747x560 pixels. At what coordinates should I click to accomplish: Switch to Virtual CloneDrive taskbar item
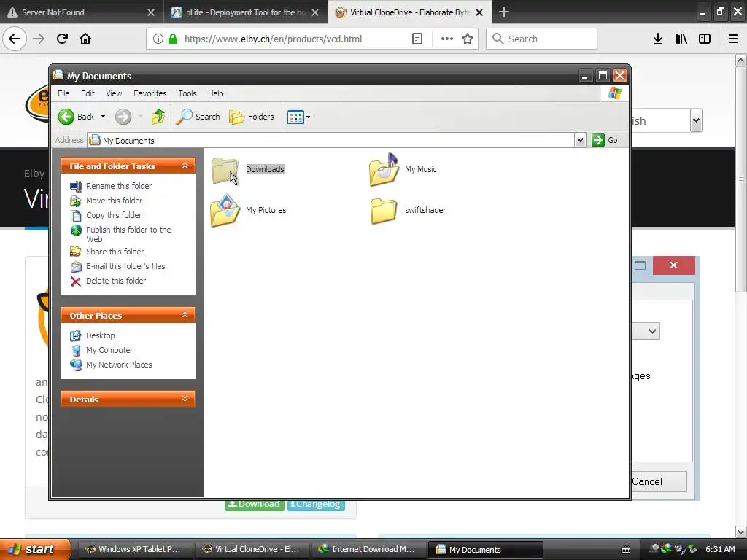[252, 549]
